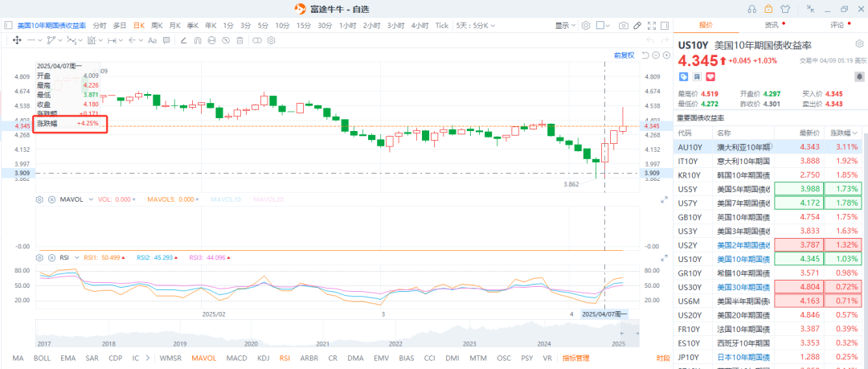Select the pencil freehand drawing tool
The height and width of the screenshot is (369, 868).
point(183,40)
